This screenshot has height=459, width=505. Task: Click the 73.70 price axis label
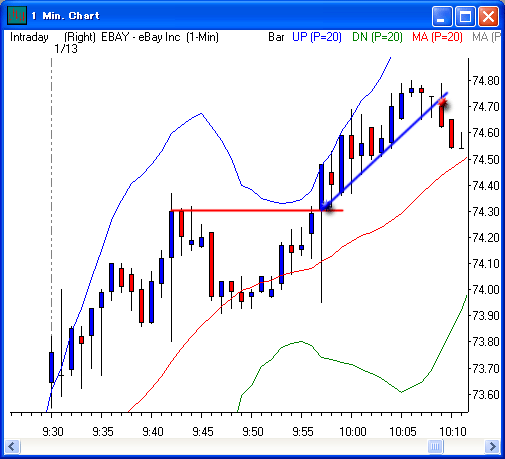click(485, 369)
